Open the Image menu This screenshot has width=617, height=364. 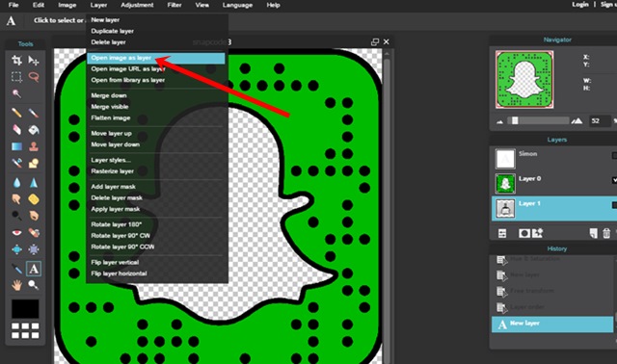click(67, 5)
